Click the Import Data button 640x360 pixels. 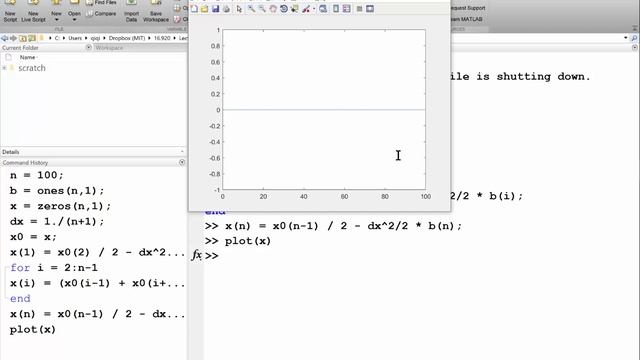(x=131, y=12)
